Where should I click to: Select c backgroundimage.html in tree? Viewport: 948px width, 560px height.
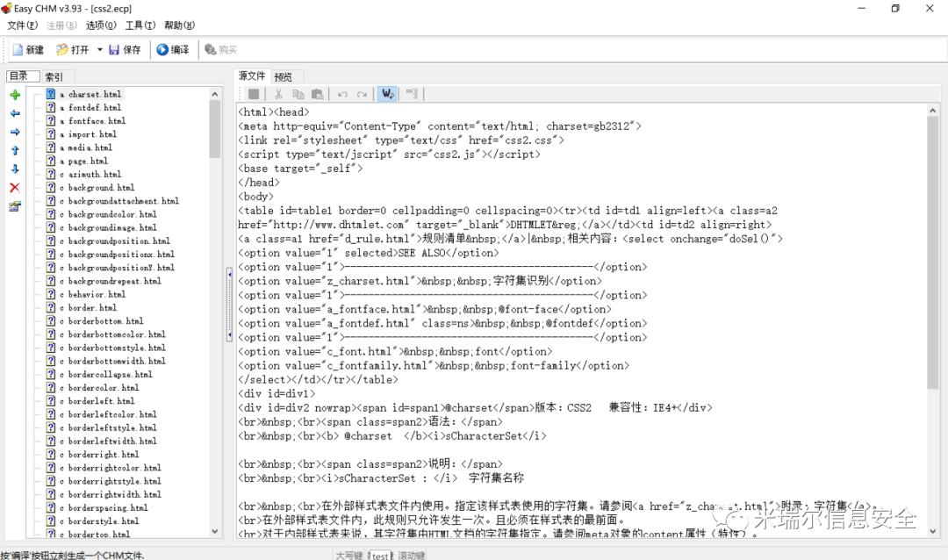(108, 227)
